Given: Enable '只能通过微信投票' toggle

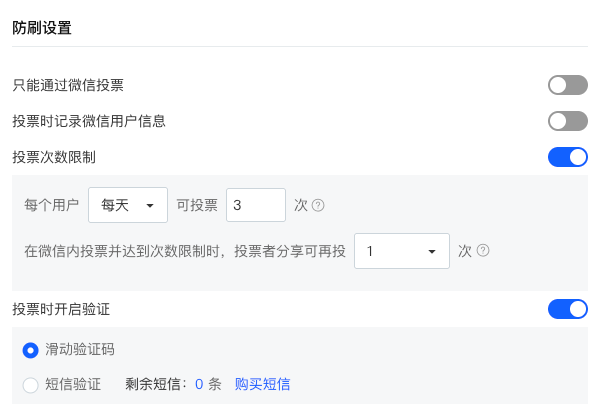Looking at the screenshot, I should pos(567,85).
